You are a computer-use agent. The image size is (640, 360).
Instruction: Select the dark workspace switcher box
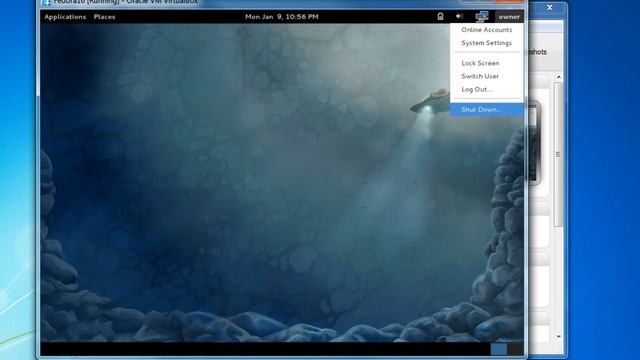click(516, 349)
